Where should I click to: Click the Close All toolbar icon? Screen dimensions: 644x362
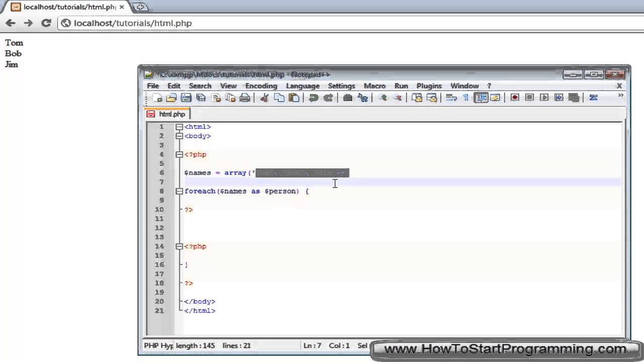(230, 98)
